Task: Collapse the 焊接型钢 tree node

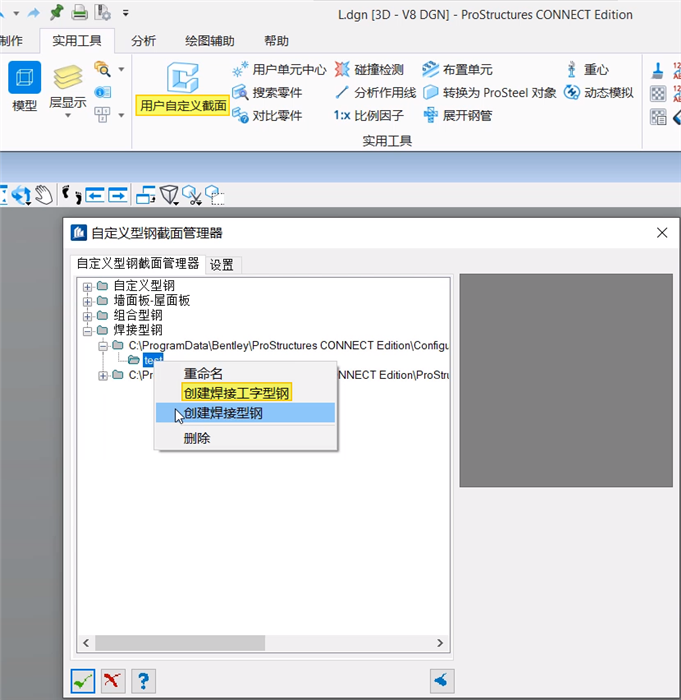Action: pyautogui.click(x=88, y=331)
